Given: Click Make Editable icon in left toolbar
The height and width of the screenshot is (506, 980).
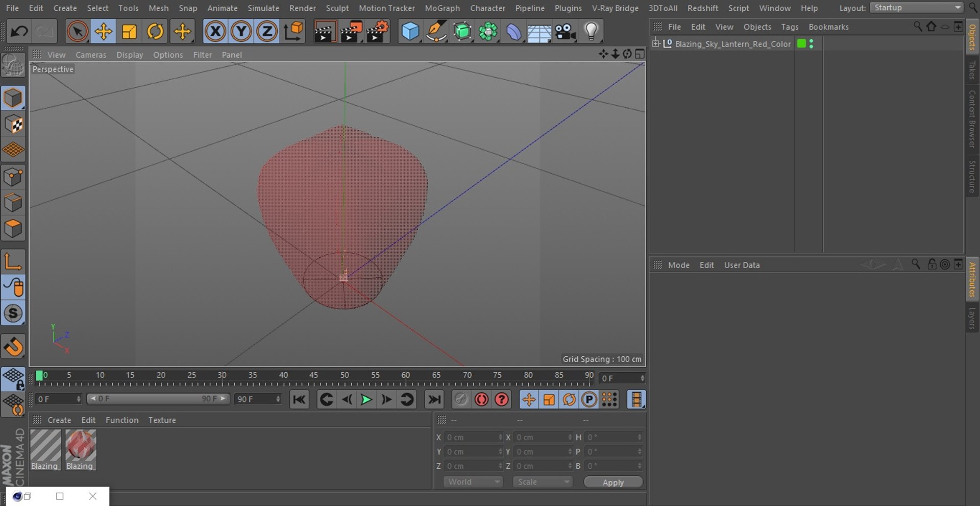Looking at the screenshot, I should pos(13,65).
